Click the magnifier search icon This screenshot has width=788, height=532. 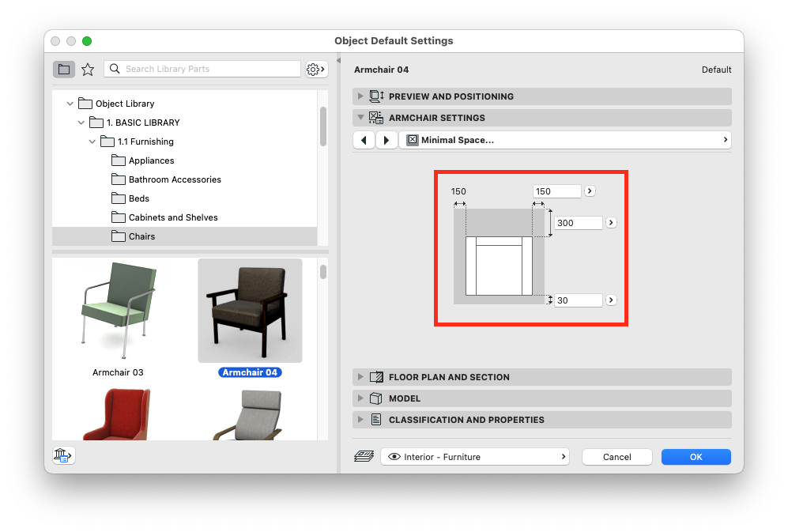(115, 69)
